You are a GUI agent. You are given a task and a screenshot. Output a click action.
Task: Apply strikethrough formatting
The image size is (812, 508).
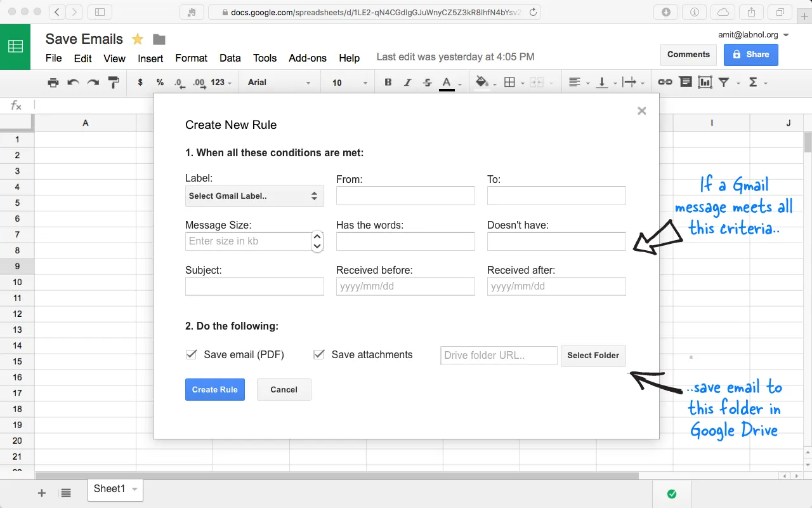click(x=427, y=82)
